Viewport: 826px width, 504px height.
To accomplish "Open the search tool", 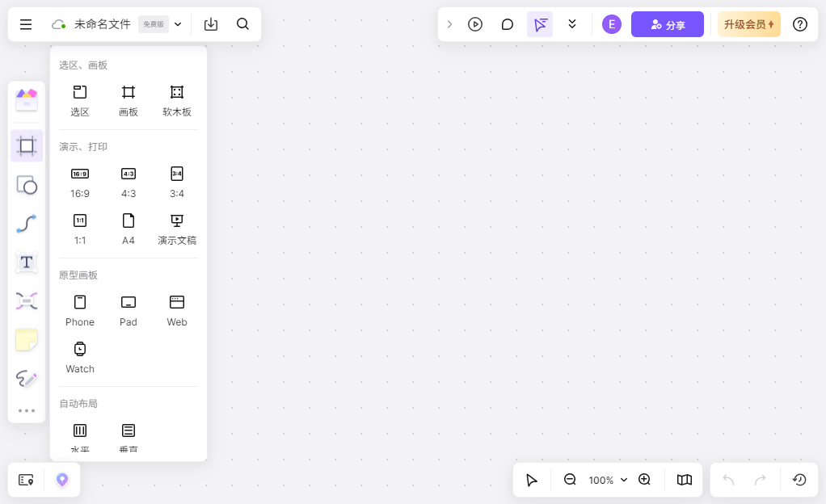I will click(x=242, y=24).
